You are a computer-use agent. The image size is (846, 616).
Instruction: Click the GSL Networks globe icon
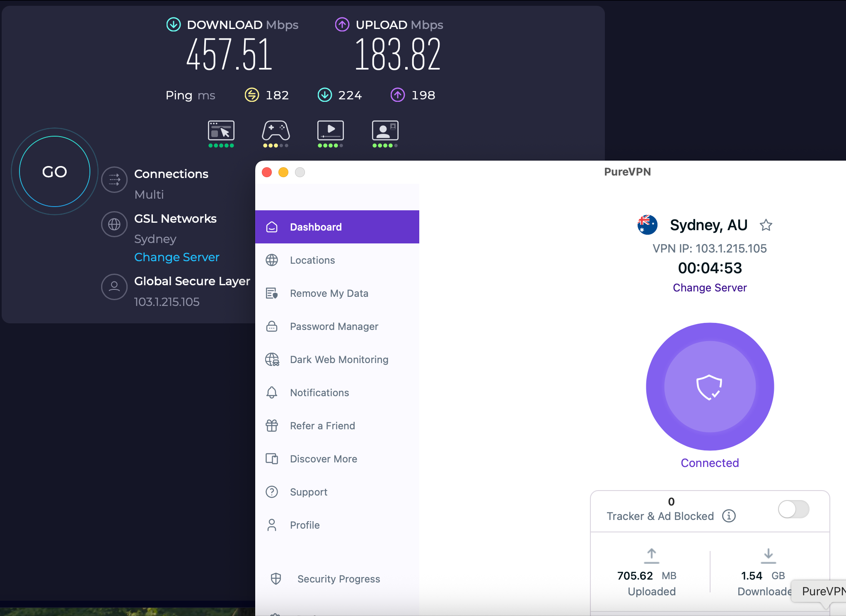pos(114,224)
